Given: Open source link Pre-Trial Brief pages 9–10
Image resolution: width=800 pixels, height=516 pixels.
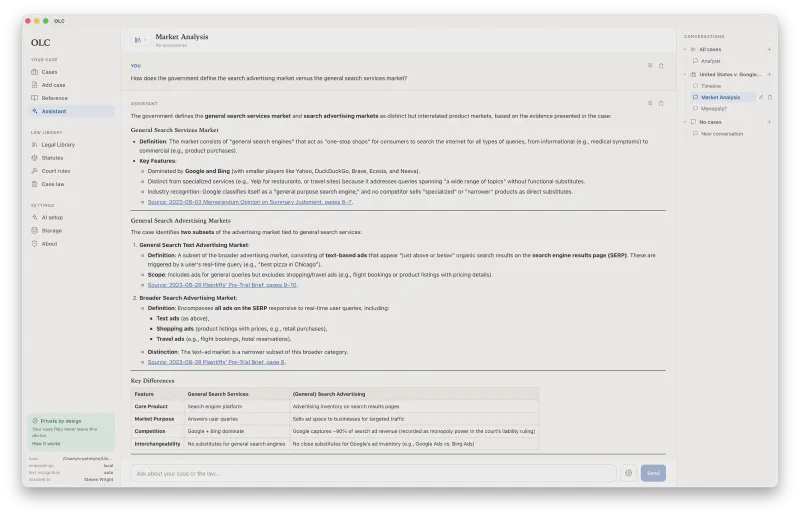Looking at the screenshot, I should pyautogui.click(x=222, y=285).
